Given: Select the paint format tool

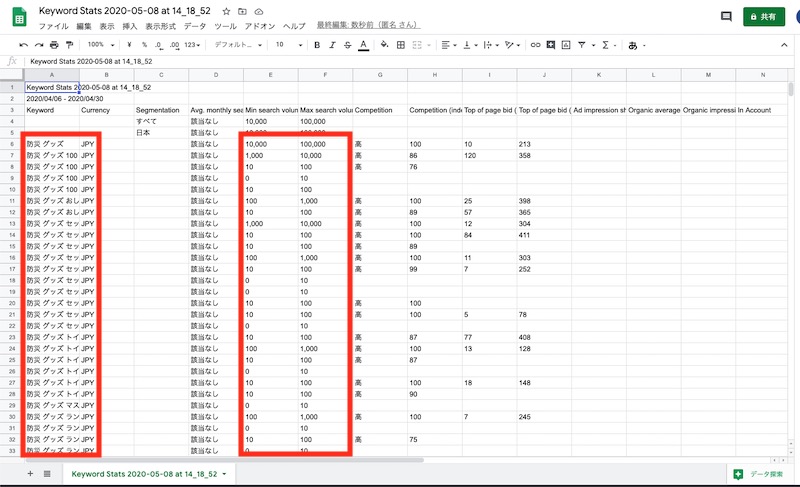Looking at the screenshot, I should tap(69, 45).
